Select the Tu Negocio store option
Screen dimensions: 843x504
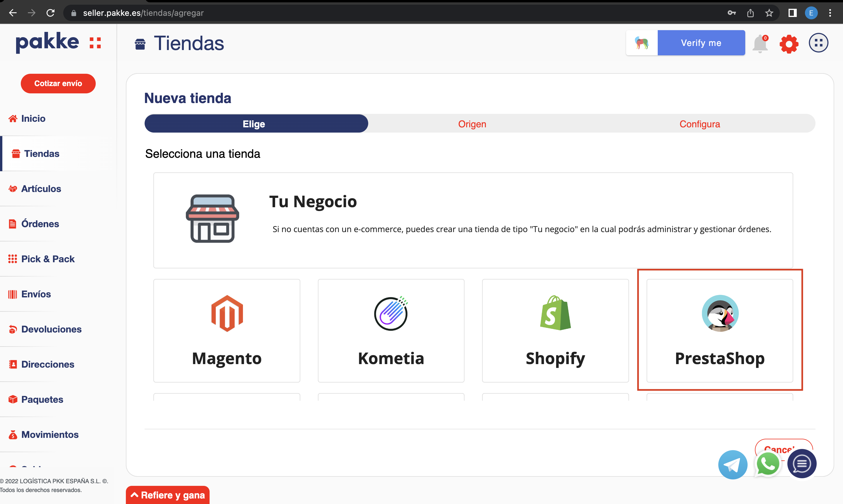[x=473, y=220]
